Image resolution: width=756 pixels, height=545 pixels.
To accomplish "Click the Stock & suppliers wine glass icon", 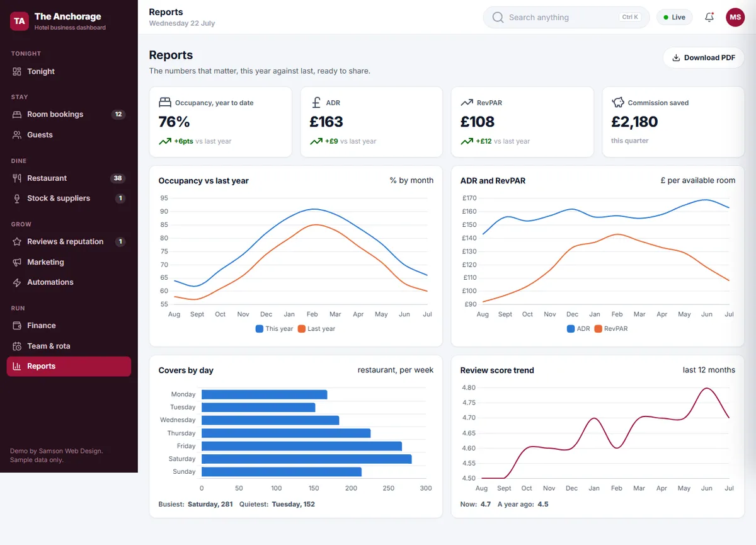I will [17, 198].
